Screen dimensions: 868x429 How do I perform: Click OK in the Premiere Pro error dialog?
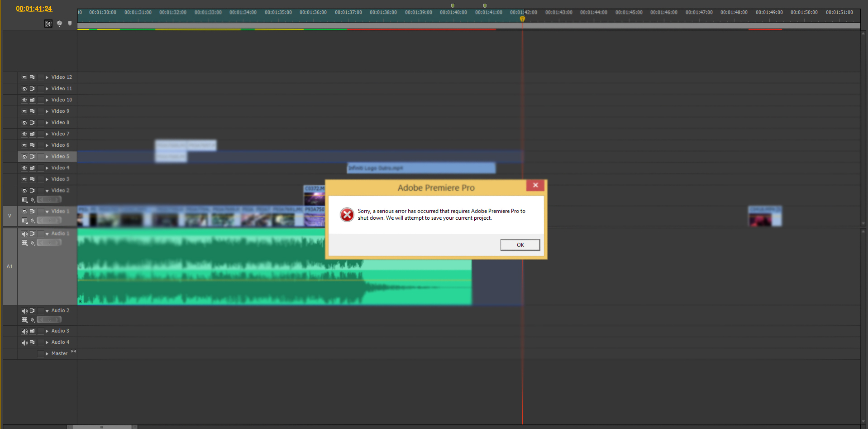pyautogui.click(x=520, y=245)
